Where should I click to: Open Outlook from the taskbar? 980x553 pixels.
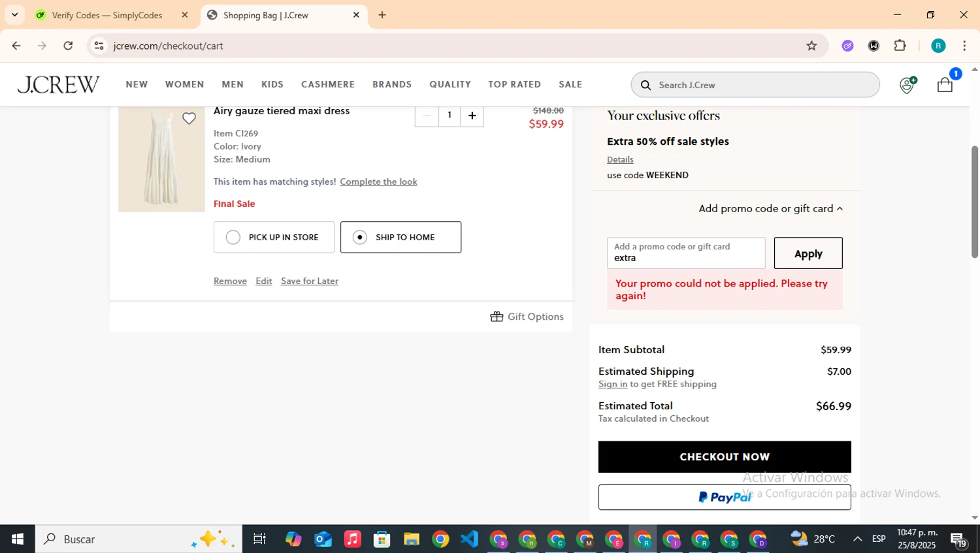pyautogui.click(x=323, y=539)
